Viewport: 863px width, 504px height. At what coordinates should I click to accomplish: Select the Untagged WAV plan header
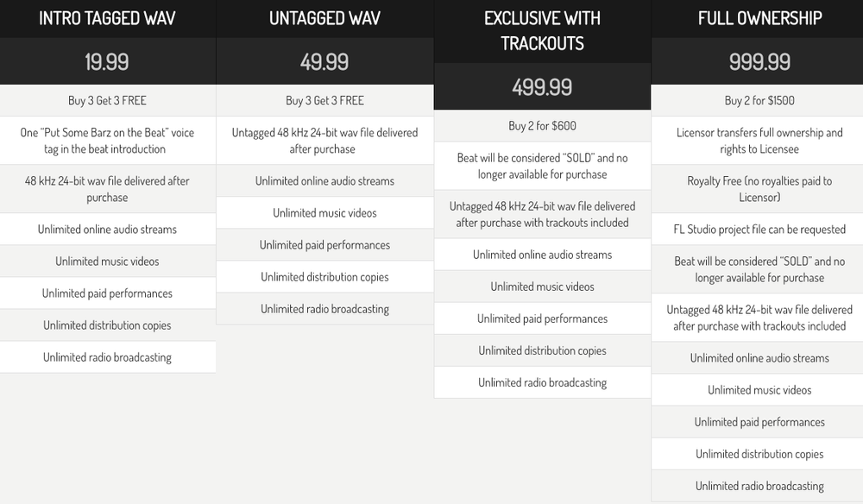click(324, 18)
